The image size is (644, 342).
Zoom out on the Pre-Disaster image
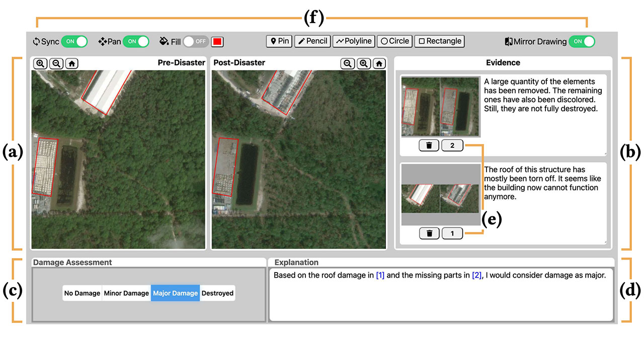(56, 63)
